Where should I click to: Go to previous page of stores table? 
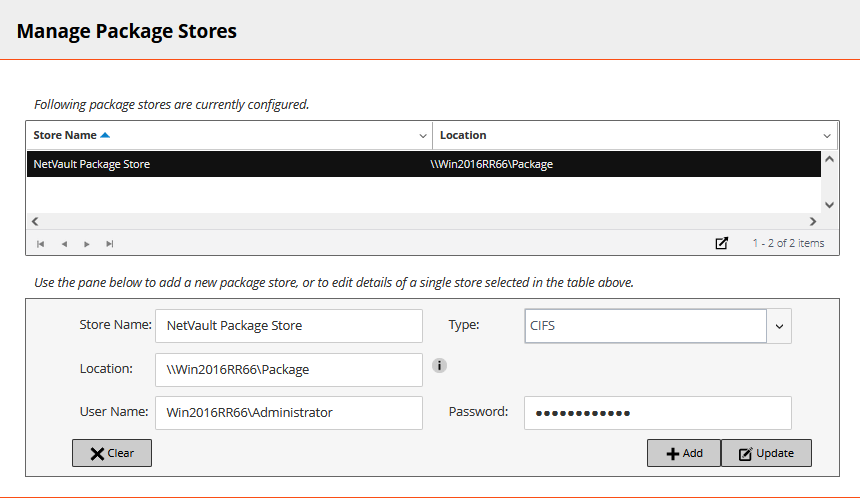(64, 244)
